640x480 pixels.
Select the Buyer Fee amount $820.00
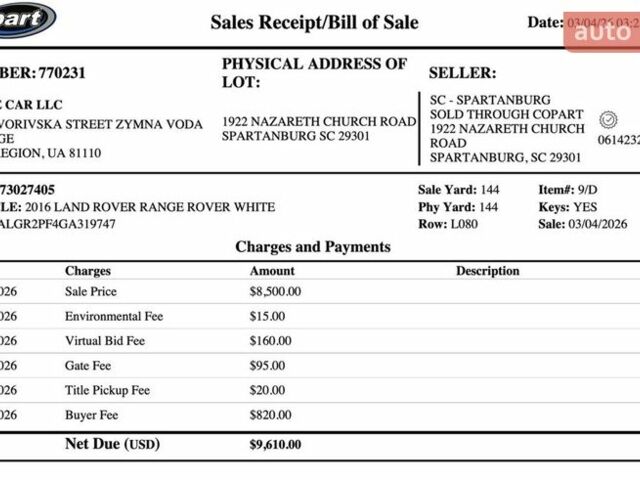[x=270, y=414]
